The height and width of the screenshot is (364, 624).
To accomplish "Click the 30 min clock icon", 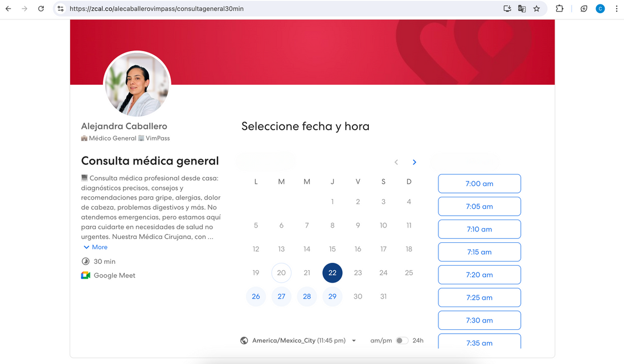I will coord(85,262).
